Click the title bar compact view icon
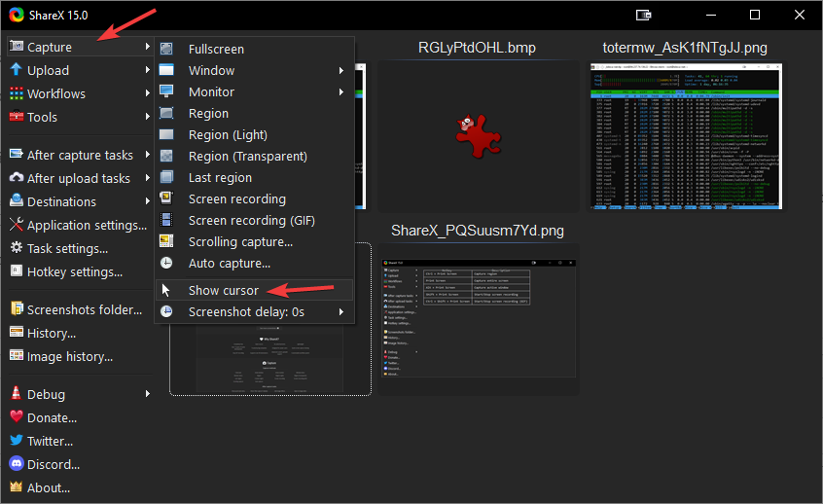823x504 pixels. click(643, 15)
